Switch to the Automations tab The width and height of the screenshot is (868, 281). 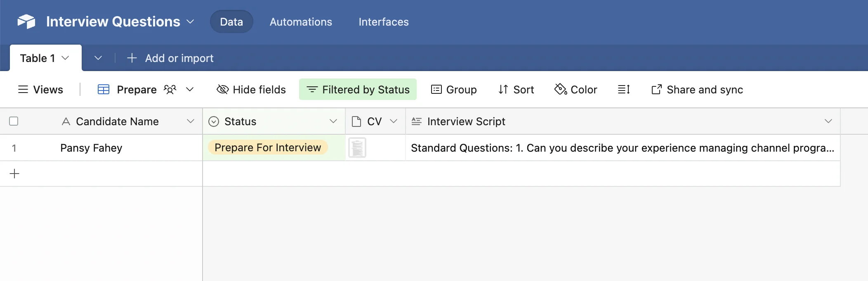(301, 22)
